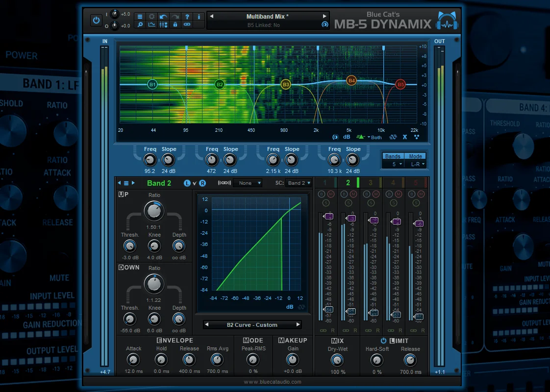The image size is (550, 392).
Task: Open the help question mark icon
Action: (x=187, y=17)
